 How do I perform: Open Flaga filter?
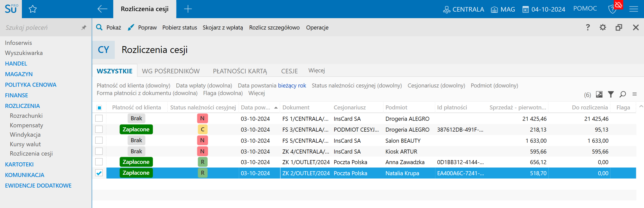(x=223, y=93)
